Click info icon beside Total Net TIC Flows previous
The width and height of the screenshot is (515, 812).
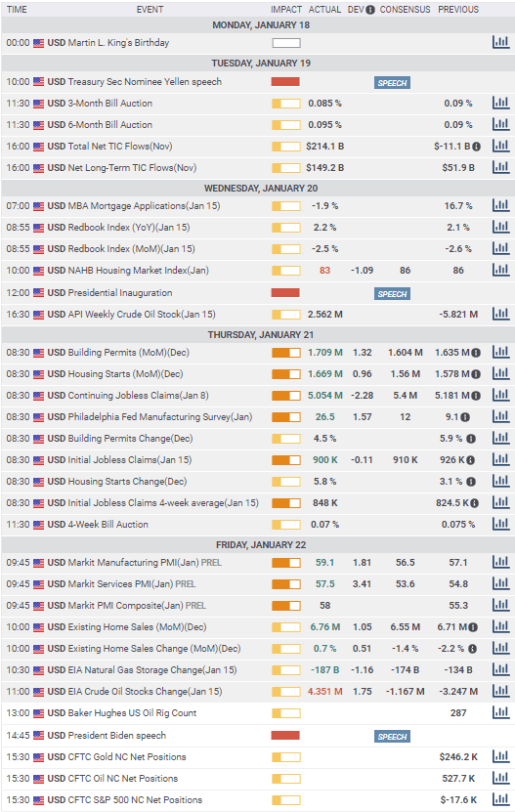point(476,147)
